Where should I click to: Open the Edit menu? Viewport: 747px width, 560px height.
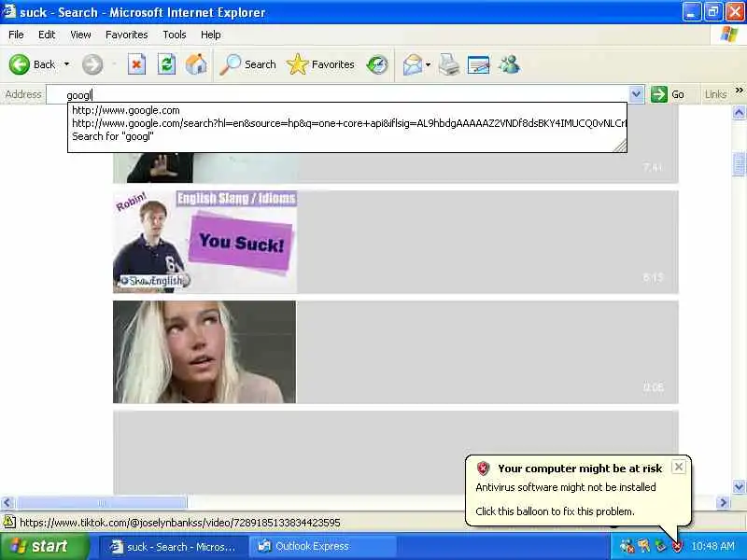tap(47, 35)
